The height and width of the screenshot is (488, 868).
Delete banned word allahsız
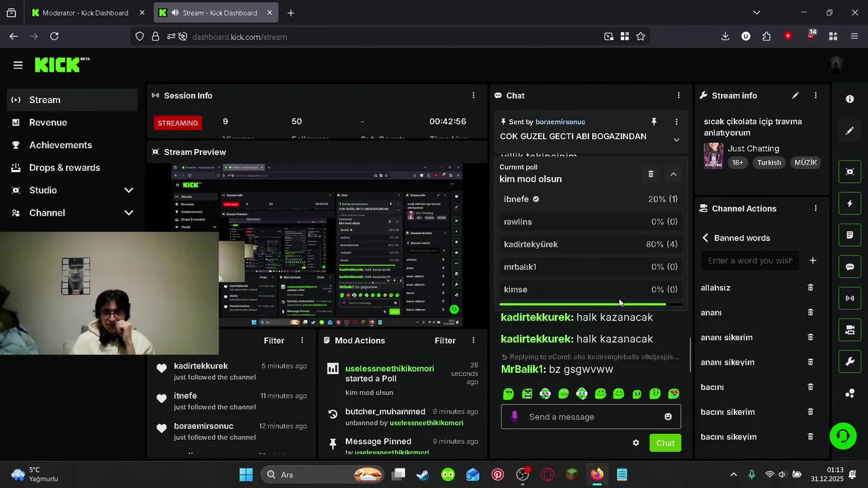[810, 287]
